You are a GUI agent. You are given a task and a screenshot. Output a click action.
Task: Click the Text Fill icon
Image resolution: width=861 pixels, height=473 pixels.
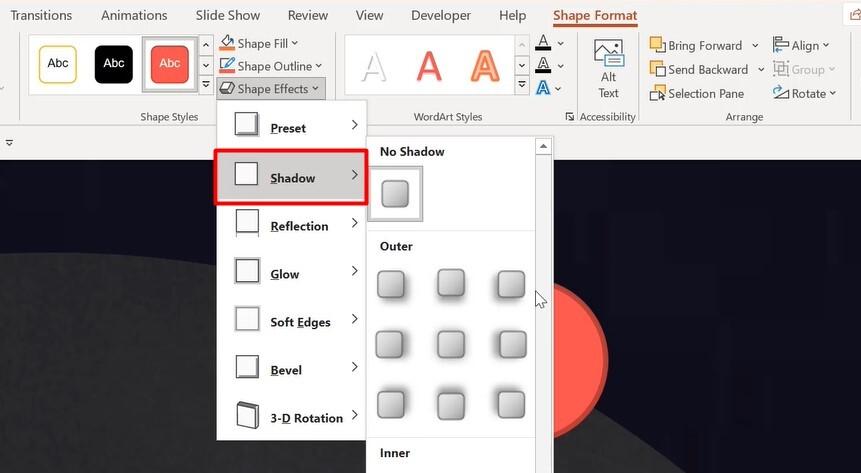coord(543,43)
